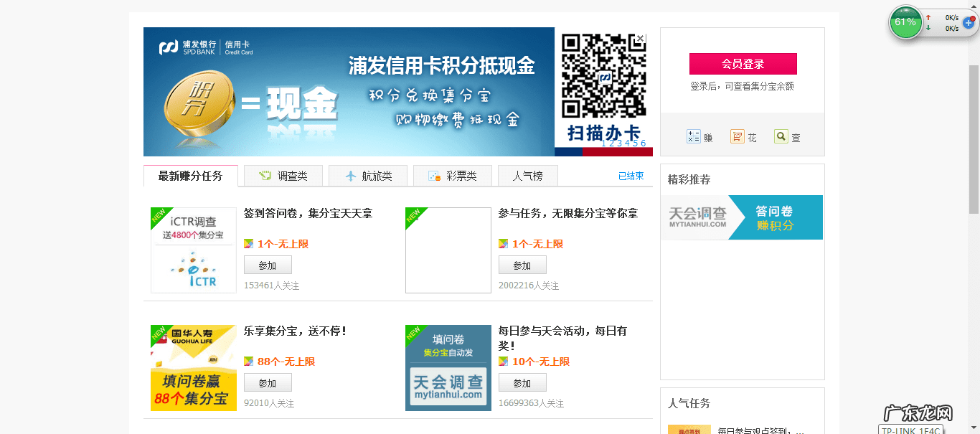Click the up-arrow upload speed icon
This screenshot has height=434, width=980.
[928, 18]
